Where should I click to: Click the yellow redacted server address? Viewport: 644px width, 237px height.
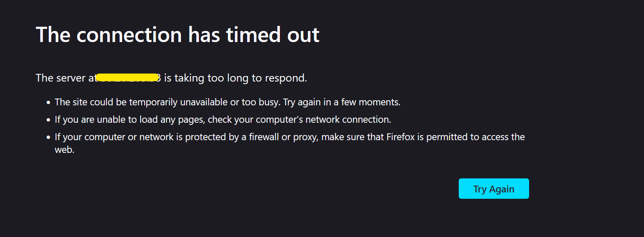click(x=128, y=78)
